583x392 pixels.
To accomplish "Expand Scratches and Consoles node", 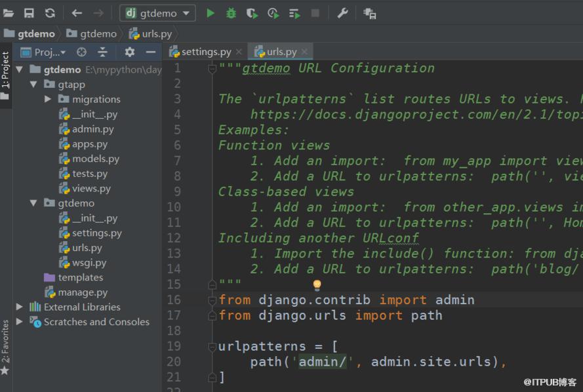I will tap(19, 321).
